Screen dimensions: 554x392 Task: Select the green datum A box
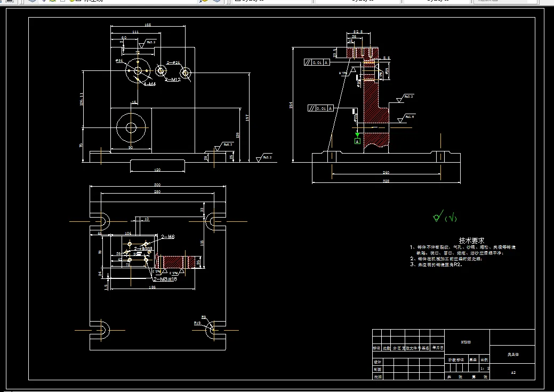pos(357,141)
